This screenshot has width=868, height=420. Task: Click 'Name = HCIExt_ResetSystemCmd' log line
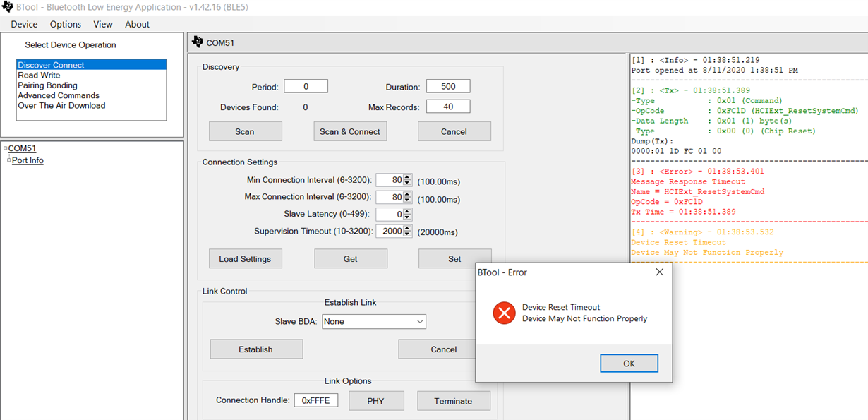pos(697,192)
